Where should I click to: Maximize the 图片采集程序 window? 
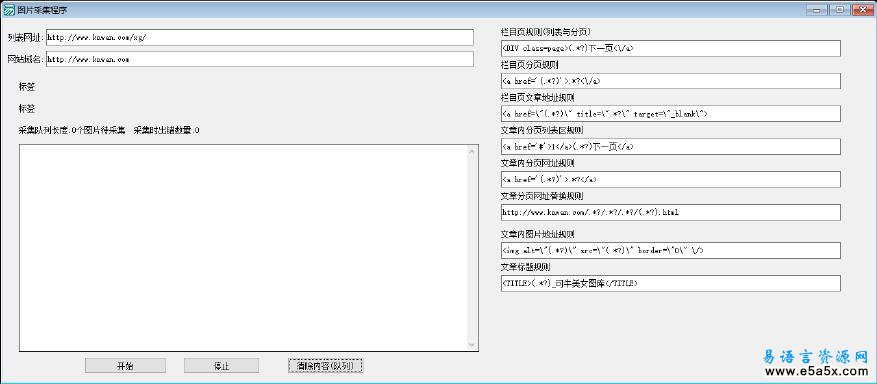[840, 10]
